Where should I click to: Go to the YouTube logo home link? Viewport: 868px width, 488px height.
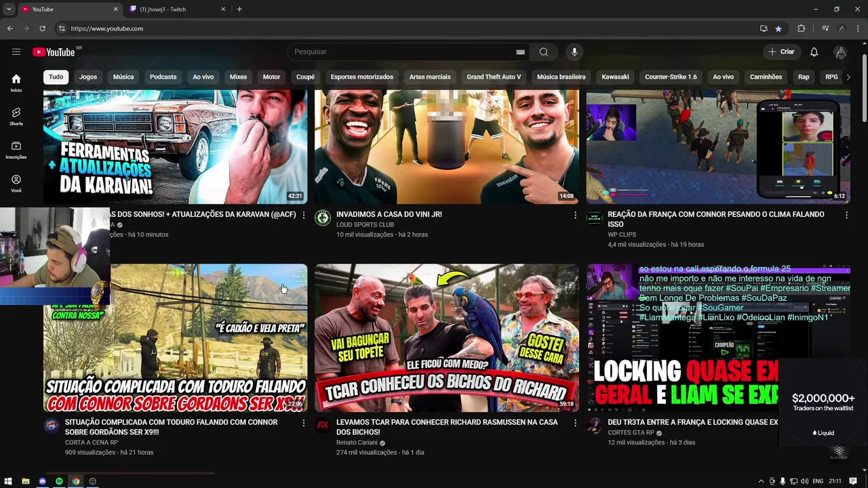[54, 52]
